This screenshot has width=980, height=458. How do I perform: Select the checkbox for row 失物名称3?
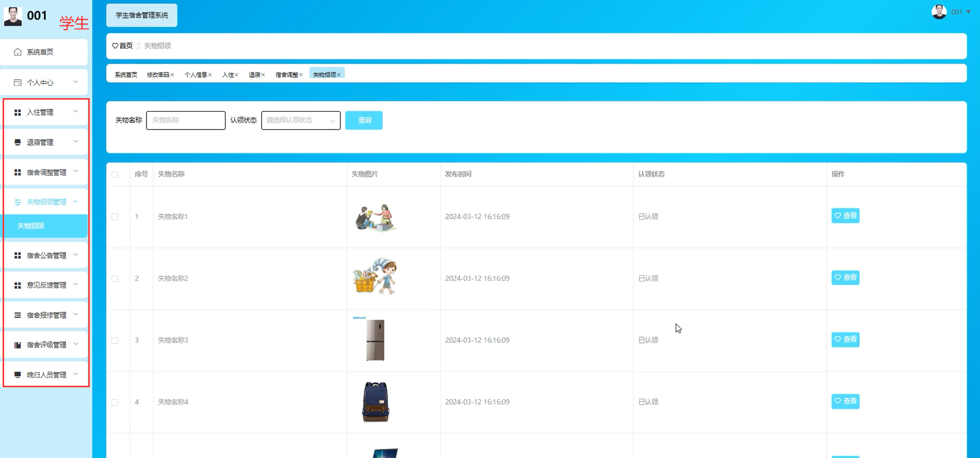coord(115,341)
